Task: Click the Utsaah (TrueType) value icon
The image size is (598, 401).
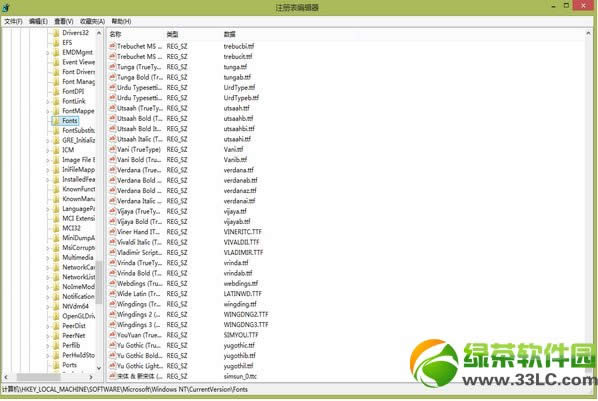Action: tap(113, 108)
